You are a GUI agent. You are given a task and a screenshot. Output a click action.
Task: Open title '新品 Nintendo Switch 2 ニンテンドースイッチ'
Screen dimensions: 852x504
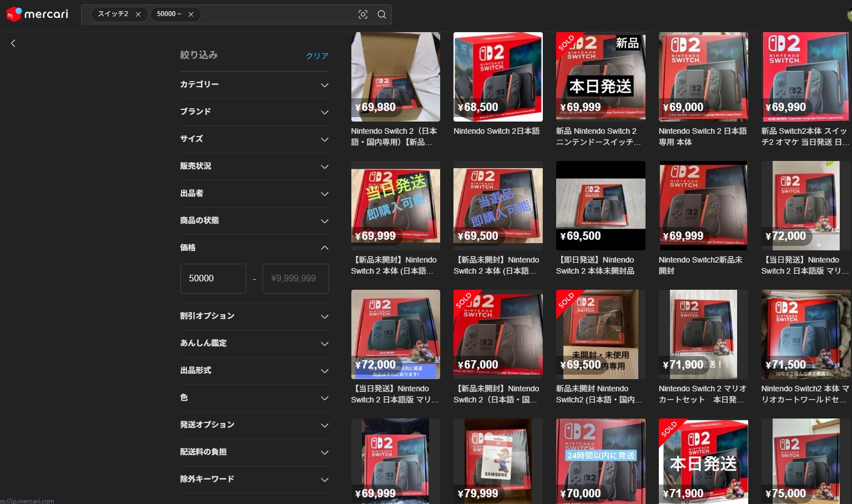pos(598,137)
